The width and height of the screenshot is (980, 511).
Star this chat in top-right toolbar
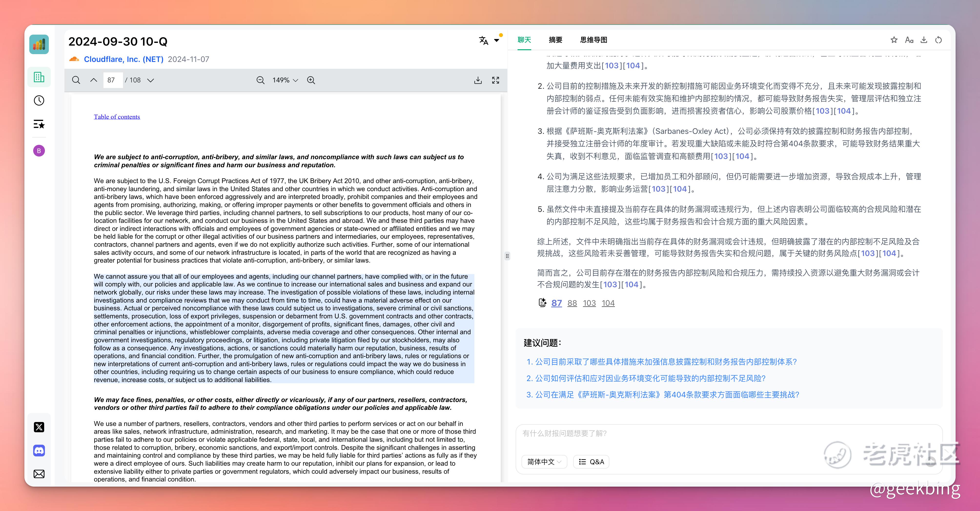(x=894, y=40)
